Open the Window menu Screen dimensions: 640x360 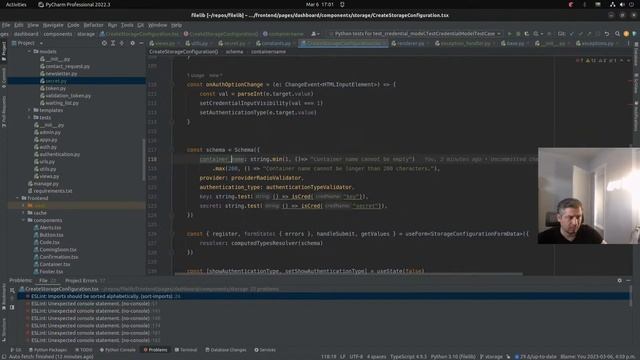pos(157,25)
